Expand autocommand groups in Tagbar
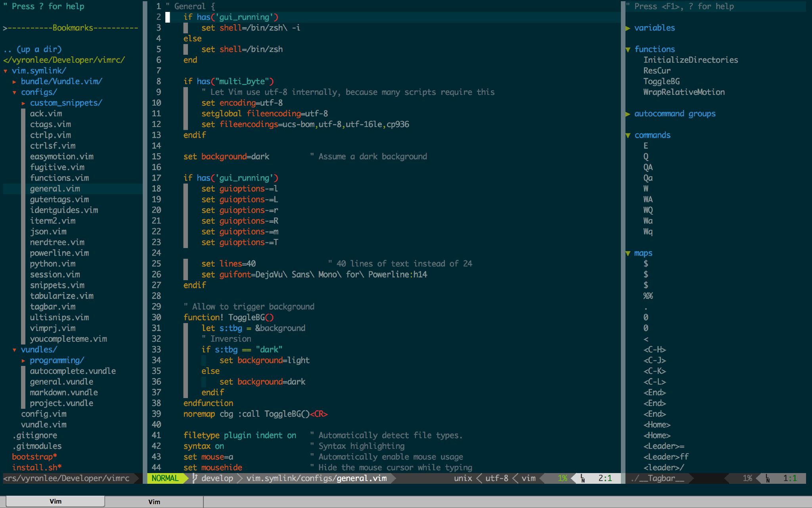The image size is (812, 508). 628,114
